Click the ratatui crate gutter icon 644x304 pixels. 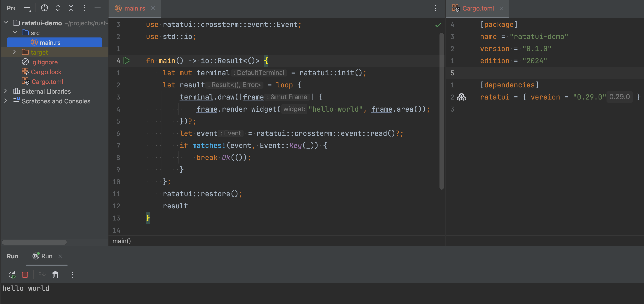461,97
